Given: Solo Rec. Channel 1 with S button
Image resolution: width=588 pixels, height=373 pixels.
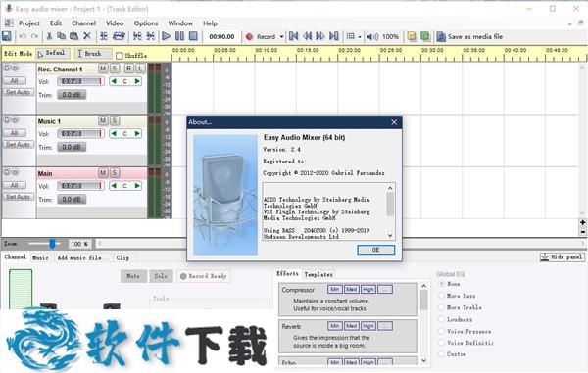Looking at the screenshot, I should (x=115, y=69).
